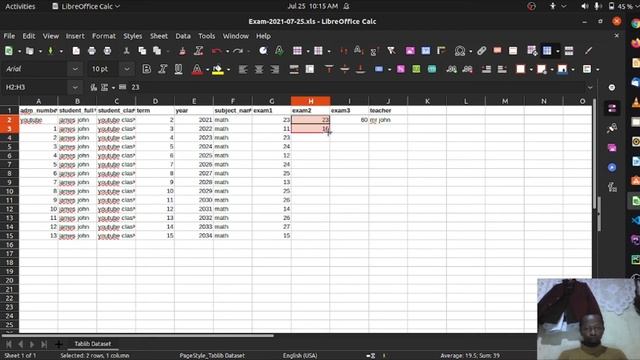Click the Print icon
The width and height of the screenshot is (640, 360).
coord(92,51)
